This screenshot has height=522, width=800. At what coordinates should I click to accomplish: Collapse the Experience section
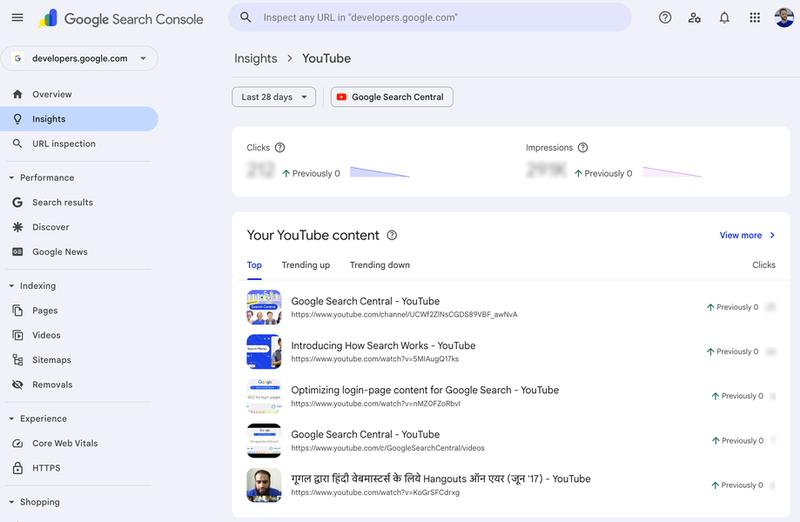click(x=11, y=419)
